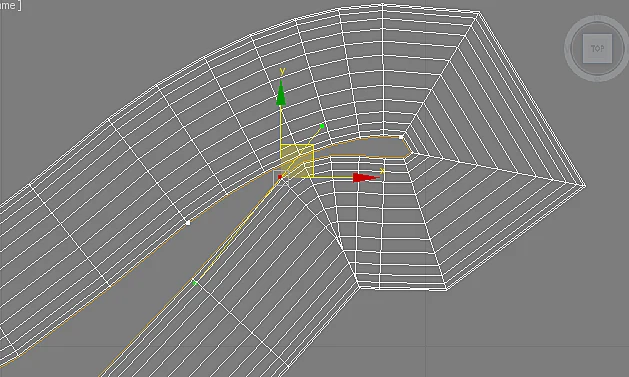
Task: Select the red selected vertex at the gizmo origin
Action: (x=280, y=177)
